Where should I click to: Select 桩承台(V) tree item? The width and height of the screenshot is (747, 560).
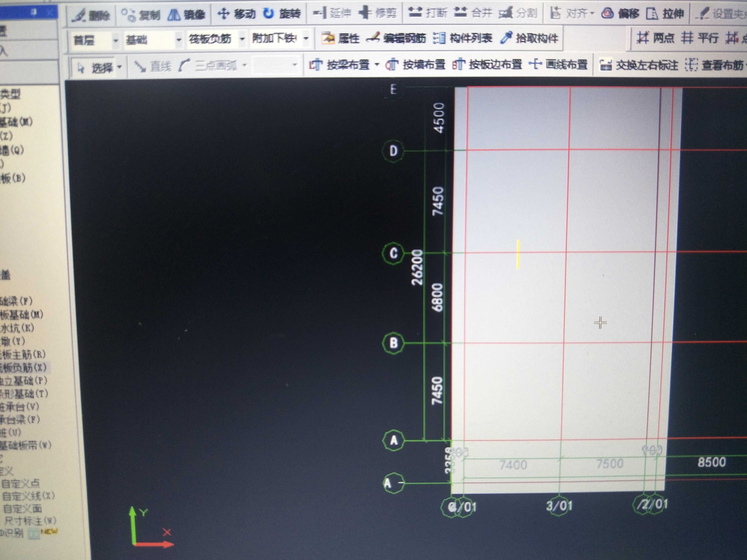[20, 406]
